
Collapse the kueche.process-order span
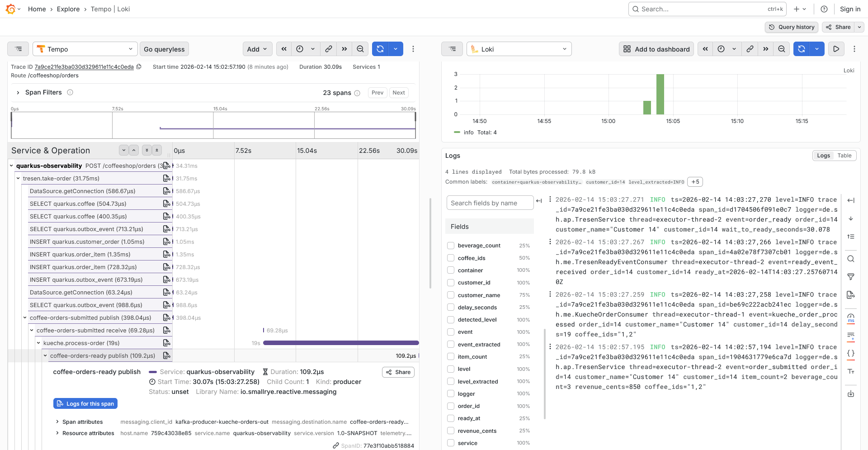(x=38, y=343)
